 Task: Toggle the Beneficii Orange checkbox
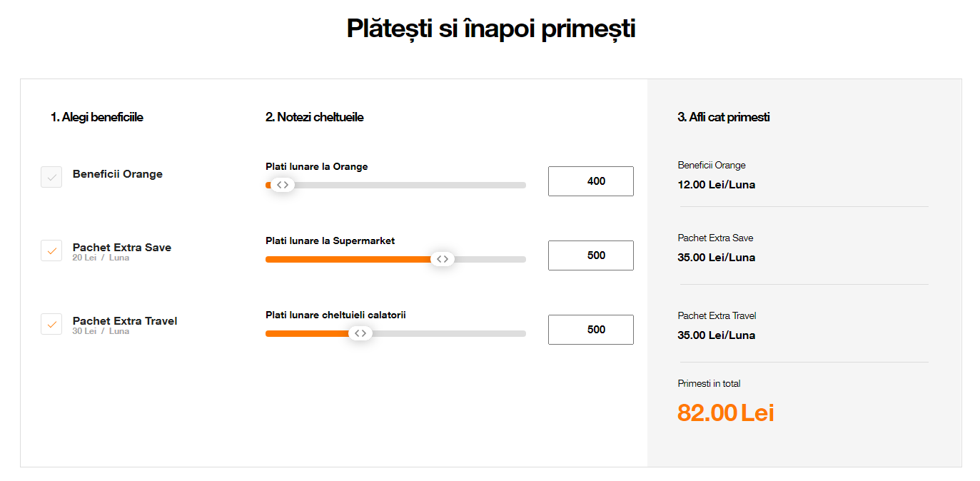(x=51, y=177)
